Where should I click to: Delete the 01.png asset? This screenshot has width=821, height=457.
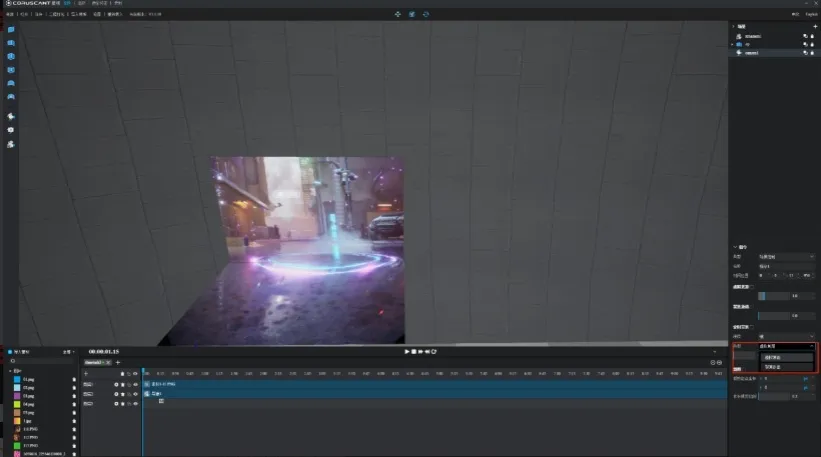click(74, 380)
